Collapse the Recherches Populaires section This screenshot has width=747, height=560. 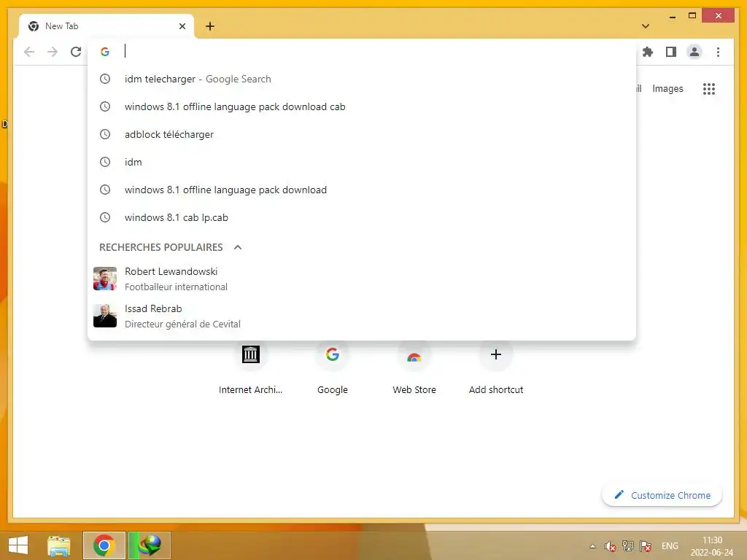click(x=238, y=247)
